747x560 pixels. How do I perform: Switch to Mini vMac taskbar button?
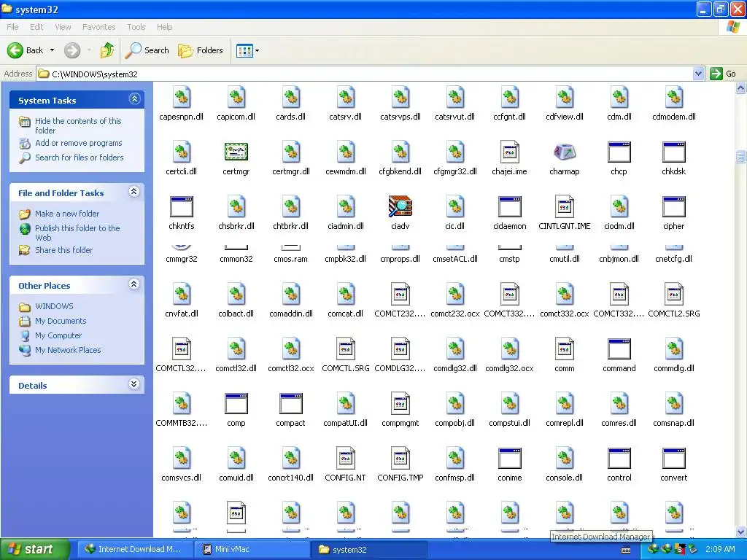pyautogui.click(x=252, y=550)
